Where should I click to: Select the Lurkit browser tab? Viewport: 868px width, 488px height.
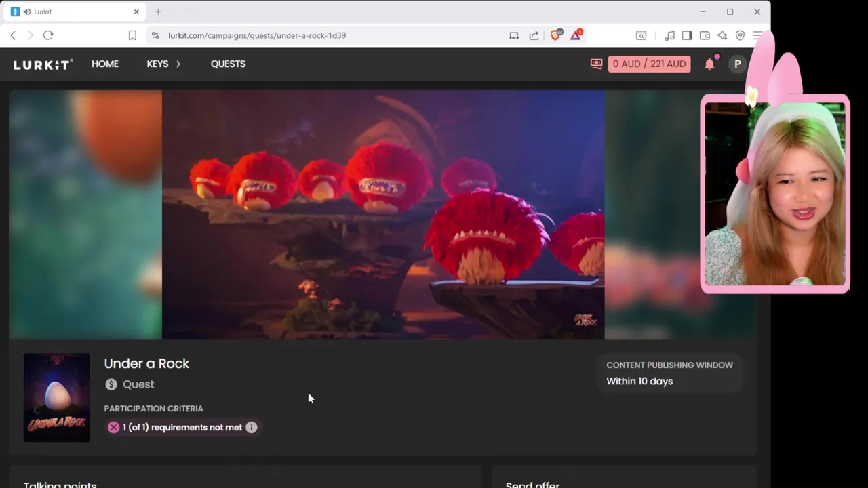tap(76, 12)
